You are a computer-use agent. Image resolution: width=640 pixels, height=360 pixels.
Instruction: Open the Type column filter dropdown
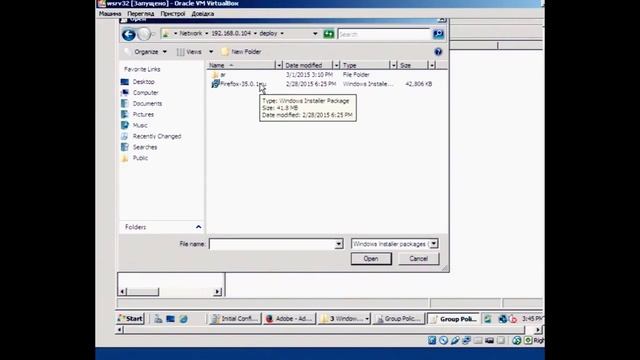[x=393, y=65]
